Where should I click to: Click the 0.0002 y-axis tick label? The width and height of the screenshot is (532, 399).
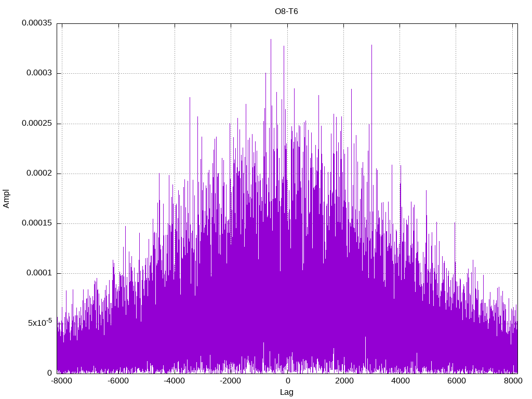pyautogui.click(x=39, y=173)
